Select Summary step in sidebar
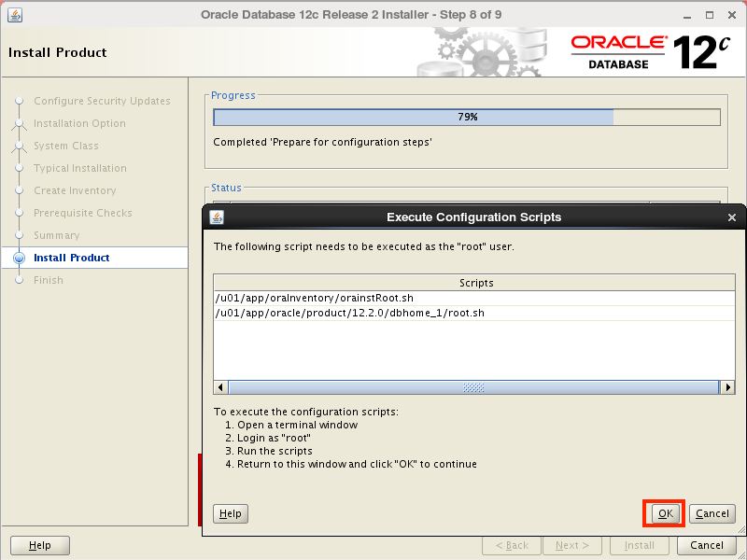Viewport: 747px width, 560px height. point(57,235)
